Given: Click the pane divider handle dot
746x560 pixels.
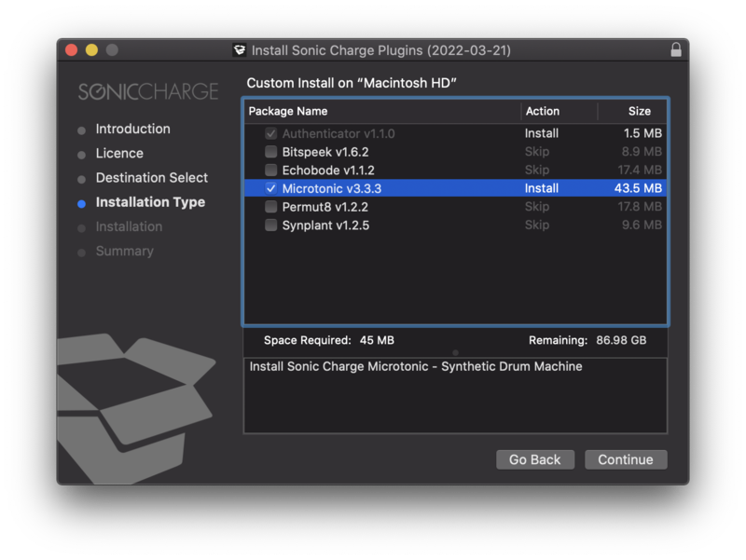Looking at the screenshot, I should point(455,352).
